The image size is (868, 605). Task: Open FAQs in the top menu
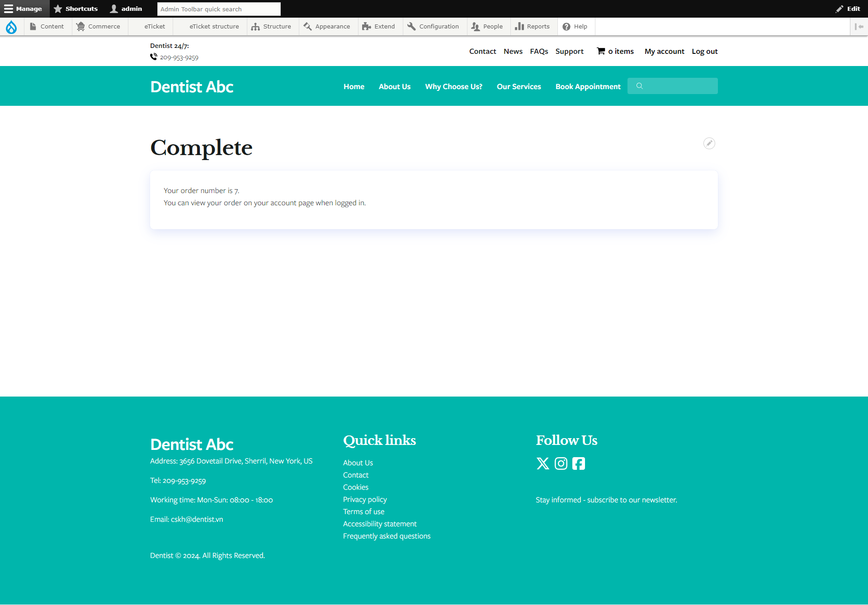click(x=539, y=51)
